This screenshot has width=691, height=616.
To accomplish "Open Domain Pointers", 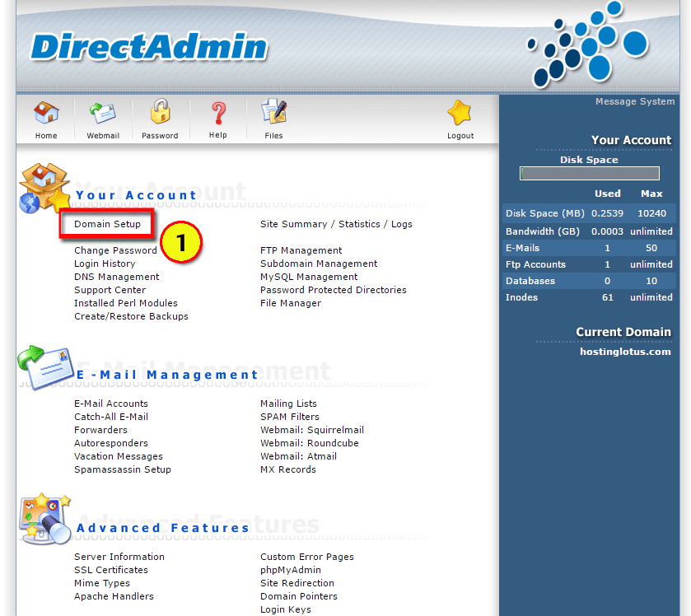I will click(299, 596).
